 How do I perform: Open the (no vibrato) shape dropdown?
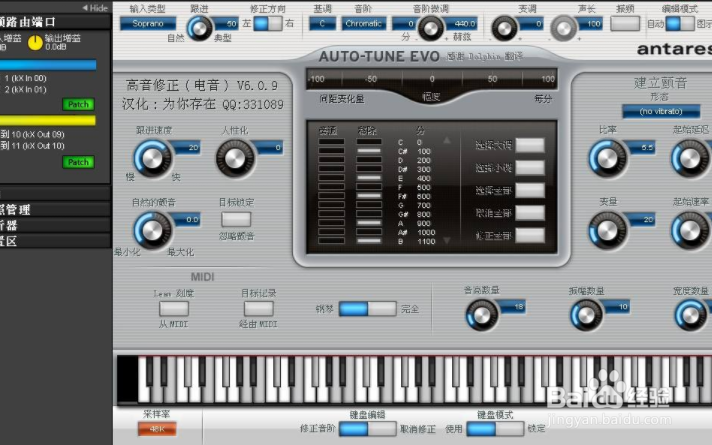(x=661, y=111)
